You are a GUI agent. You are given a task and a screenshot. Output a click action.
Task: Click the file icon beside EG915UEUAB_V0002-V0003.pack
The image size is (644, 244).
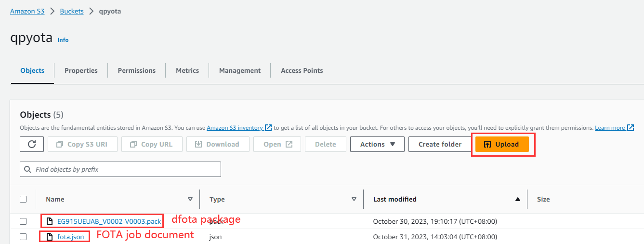click(50, 221)
